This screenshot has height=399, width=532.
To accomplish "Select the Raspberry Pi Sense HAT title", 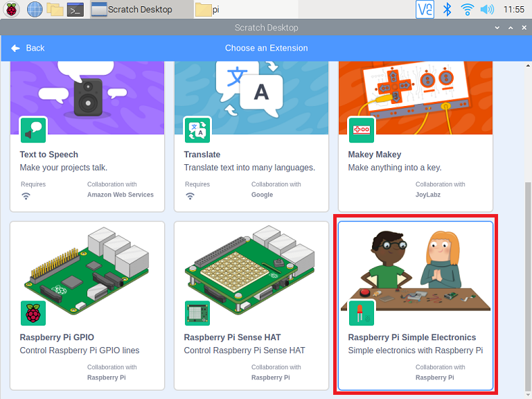I will (233, 337).
